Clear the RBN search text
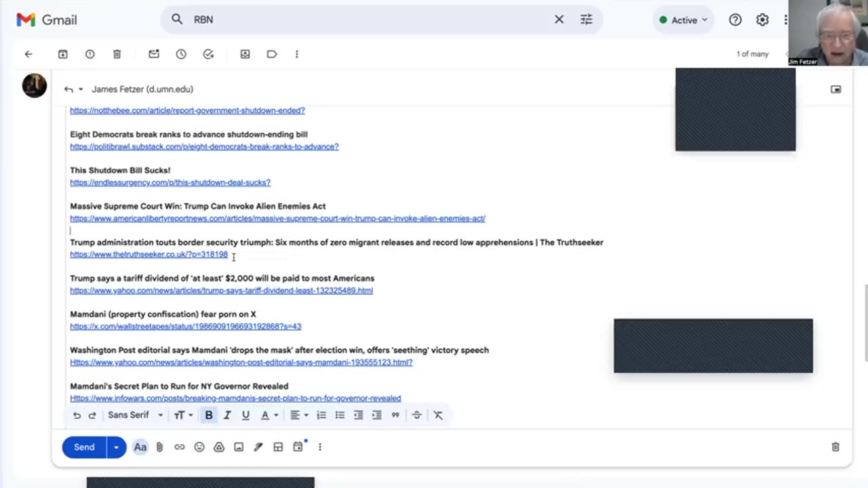The width and height of the screenshot is (868, 488). (x=559, y=20)
